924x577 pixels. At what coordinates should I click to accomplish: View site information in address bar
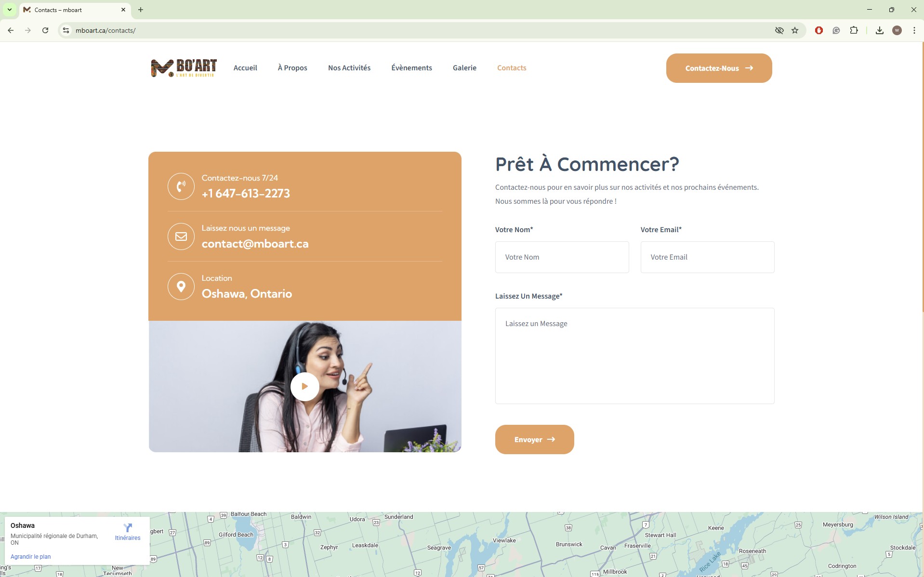click(66, 30)
